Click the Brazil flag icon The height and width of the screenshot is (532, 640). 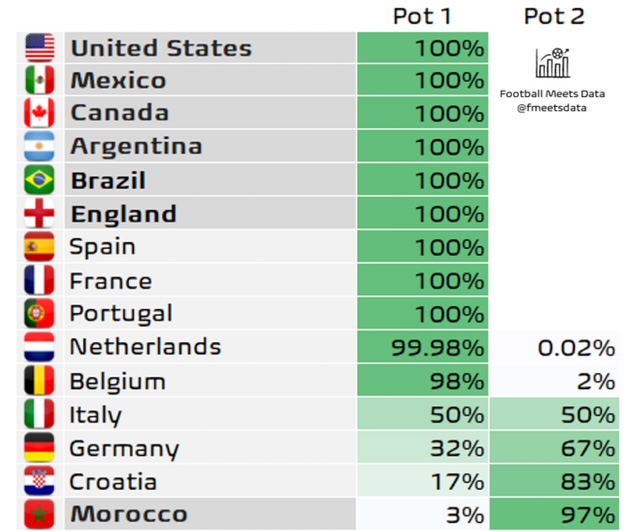tap(39, 181)
